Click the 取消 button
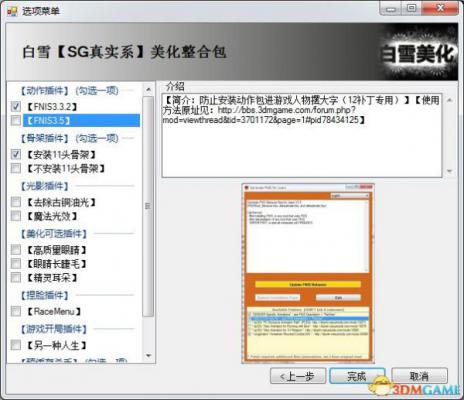 419,376
